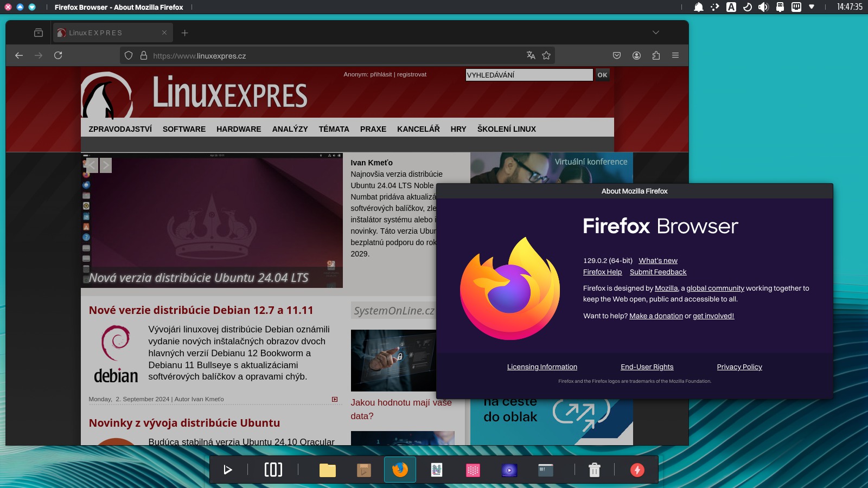Image resolution: width=868 pixels, height=488 pixels.
Task: Open the global community link
Action: pos(715,288)
